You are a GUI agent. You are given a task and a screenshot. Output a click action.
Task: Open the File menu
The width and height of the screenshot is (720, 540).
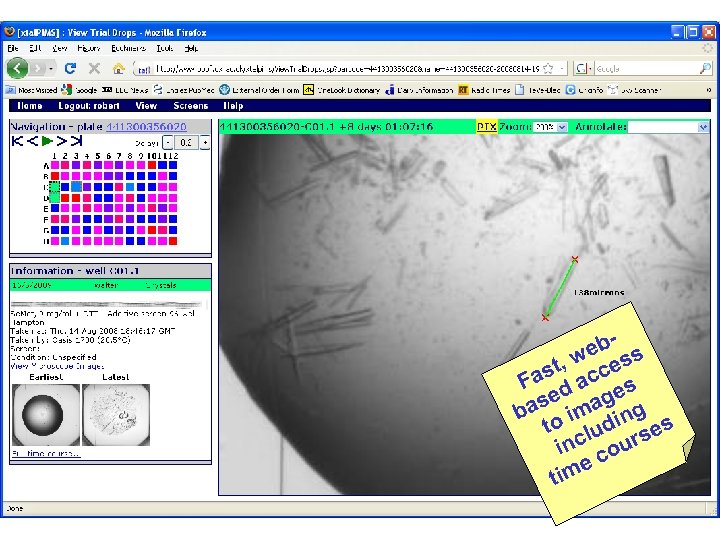pyautogui.click(x=12, y=48)
